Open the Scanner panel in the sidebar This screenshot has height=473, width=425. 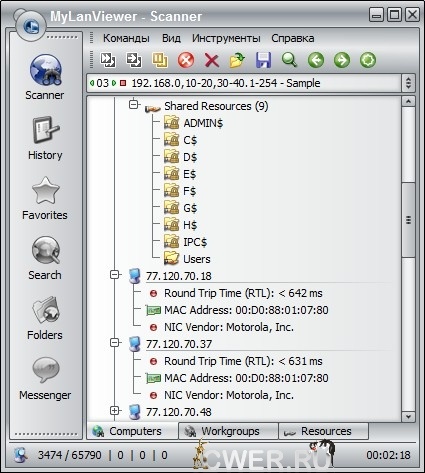[x=45, y=77]
